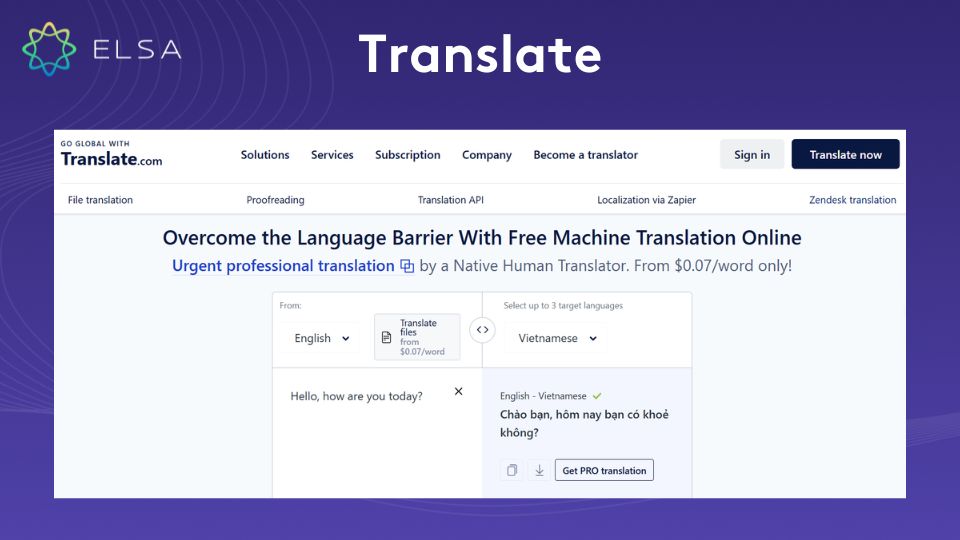This screenshot has height=540, width=960.
Task: Open the File translation link
Action: pos(100,200)
